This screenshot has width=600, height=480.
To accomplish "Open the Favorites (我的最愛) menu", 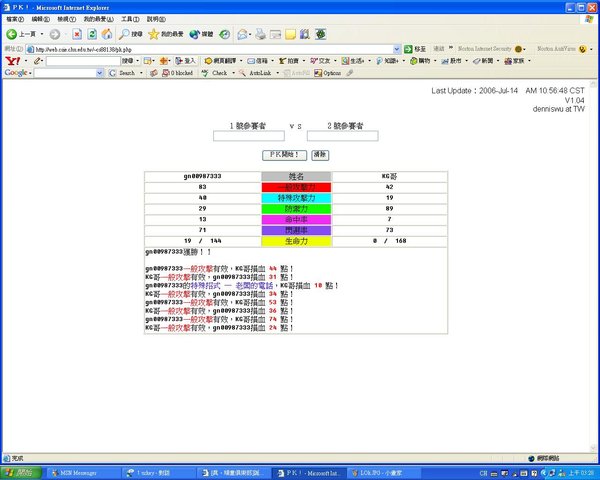I will 99,19.
